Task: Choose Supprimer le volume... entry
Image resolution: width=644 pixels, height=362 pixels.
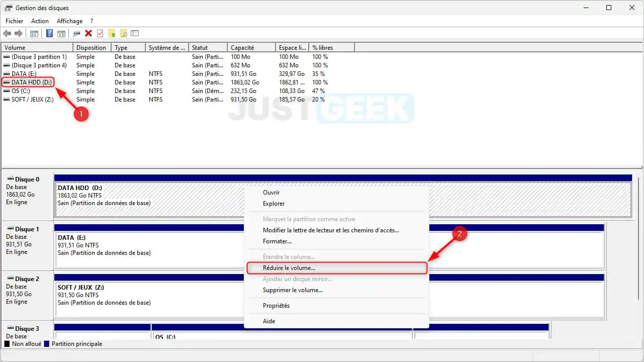Action: tap(336, 290)
